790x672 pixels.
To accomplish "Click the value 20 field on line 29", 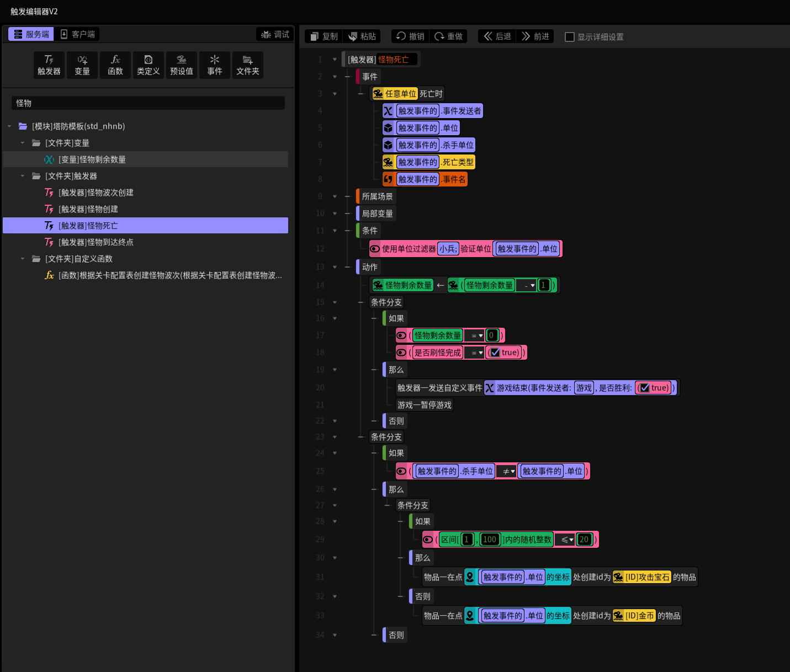I will (x=584, y=540).
